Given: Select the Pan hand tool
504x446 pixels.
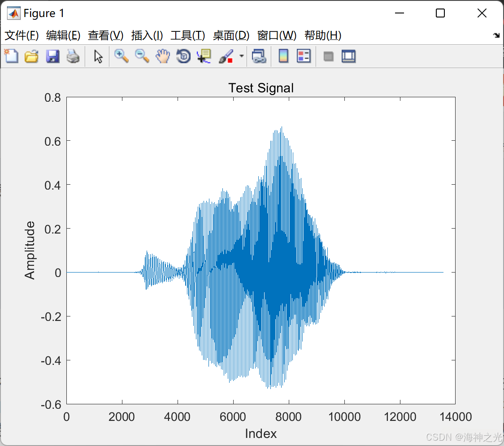Looking at the screenshot, I should click(x=163, y=56).
